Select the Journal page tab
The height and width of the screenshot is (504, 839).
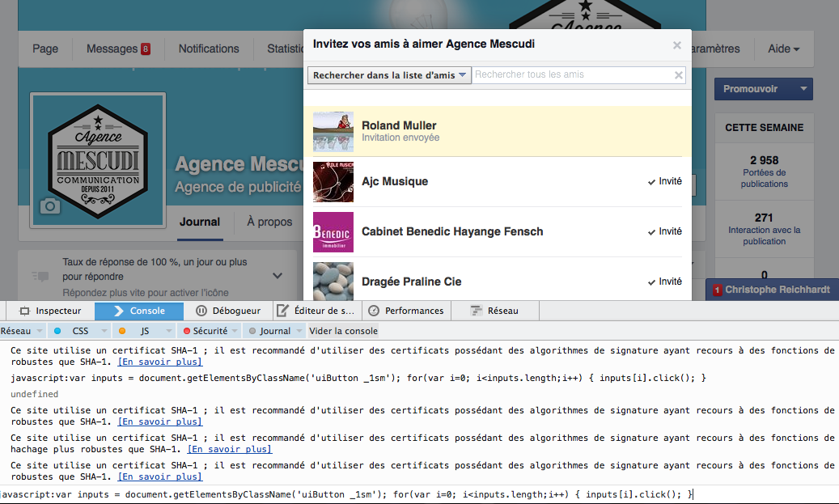200,222
